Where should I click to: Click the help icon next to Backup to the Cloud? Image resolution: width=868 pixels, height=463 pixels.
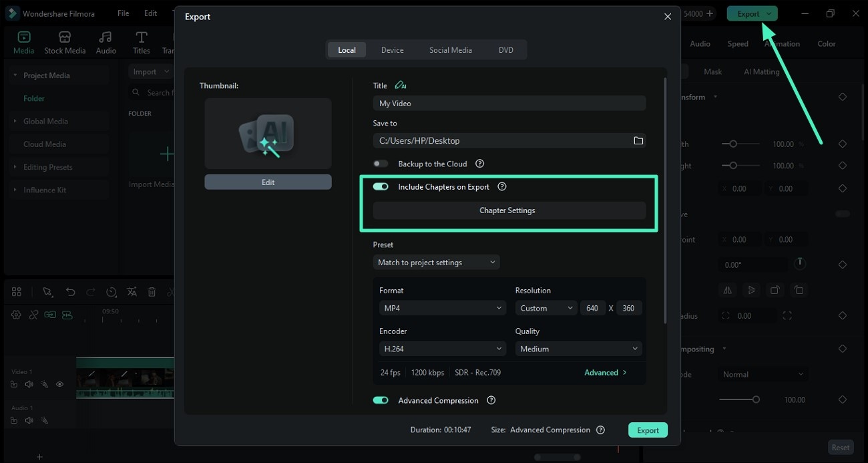pyautogui.click(x=479, y=164)
